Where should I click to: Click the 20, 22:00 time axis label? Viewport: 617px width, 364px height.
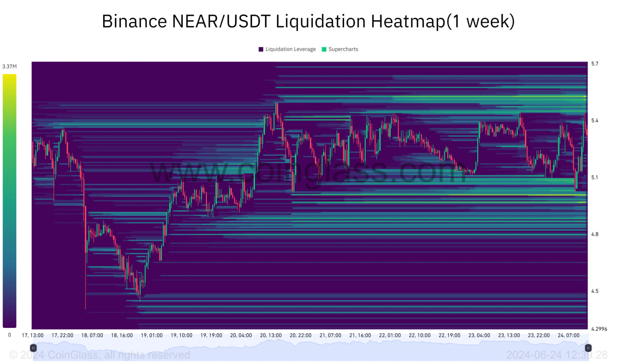point(300,335)
